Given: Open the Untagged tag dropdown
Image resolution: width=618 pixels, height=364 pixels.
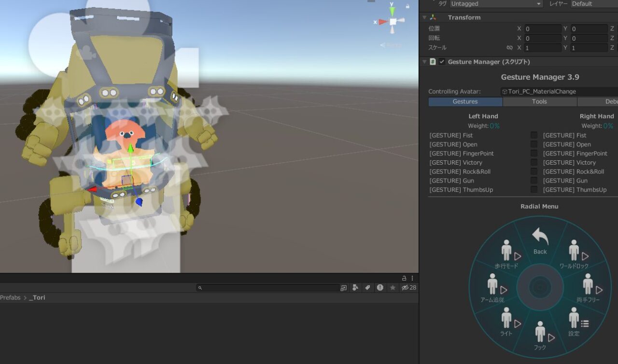Looking at the screenshot, I should tap(496, 4).
